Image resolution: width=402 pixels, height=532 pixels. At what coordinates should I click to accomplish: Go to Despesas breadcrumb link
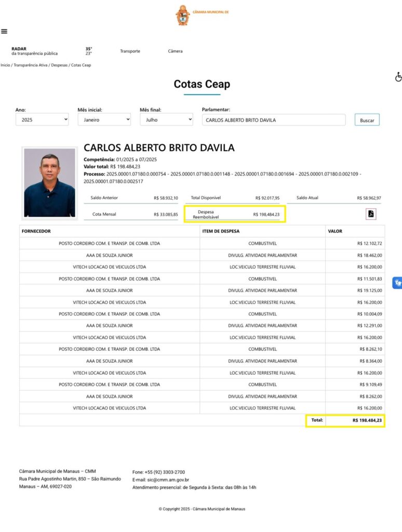[59, 65]
